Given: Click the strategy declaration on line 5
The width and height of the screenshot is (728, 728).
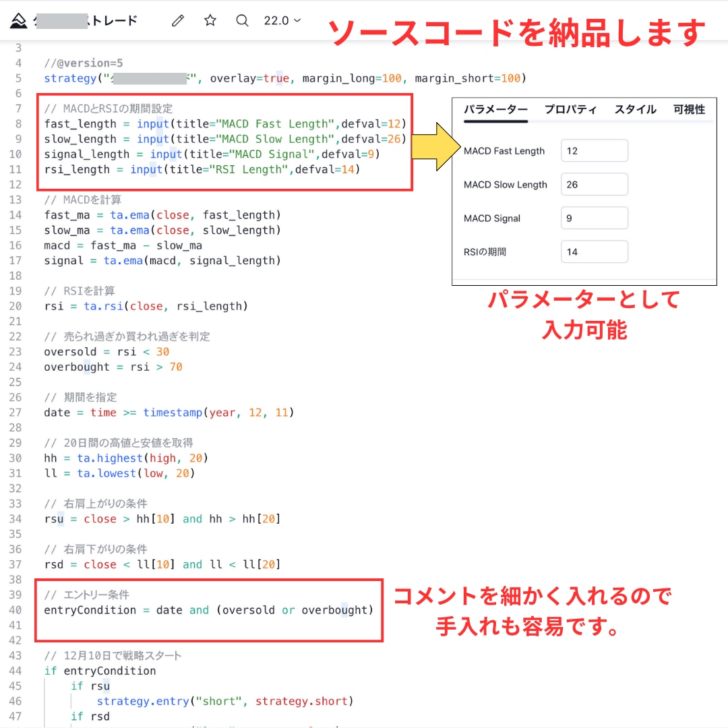Looking at the screenshot, I should [285, 78].
